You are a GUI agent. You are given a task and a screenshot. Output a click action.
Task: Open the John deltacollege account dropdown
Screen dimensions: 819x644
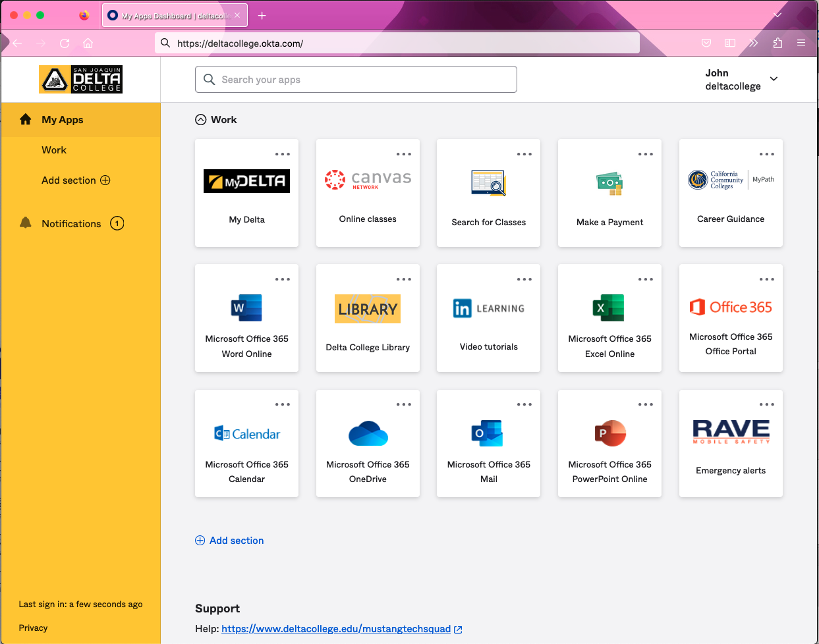pos(742,79)
